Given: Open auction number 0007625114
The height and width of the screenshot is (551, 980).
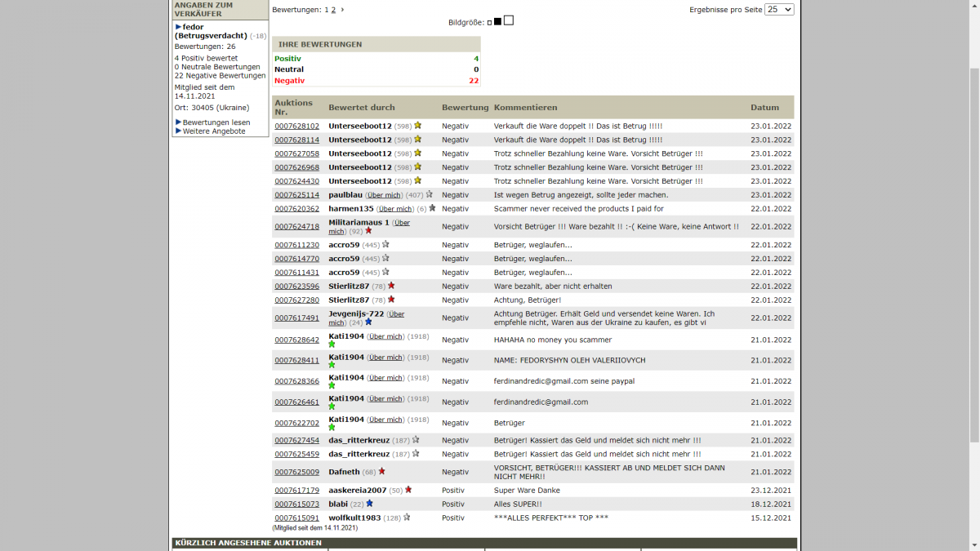Looking at the screenshot, I should coord(296,195).
